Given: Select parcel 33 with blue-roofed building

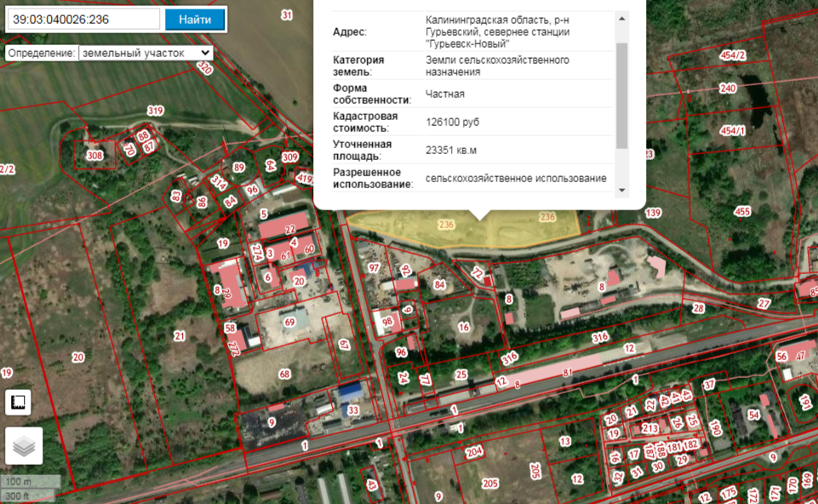Looking at the screenshot, I should pyautogui.click(x=352, y=409).
